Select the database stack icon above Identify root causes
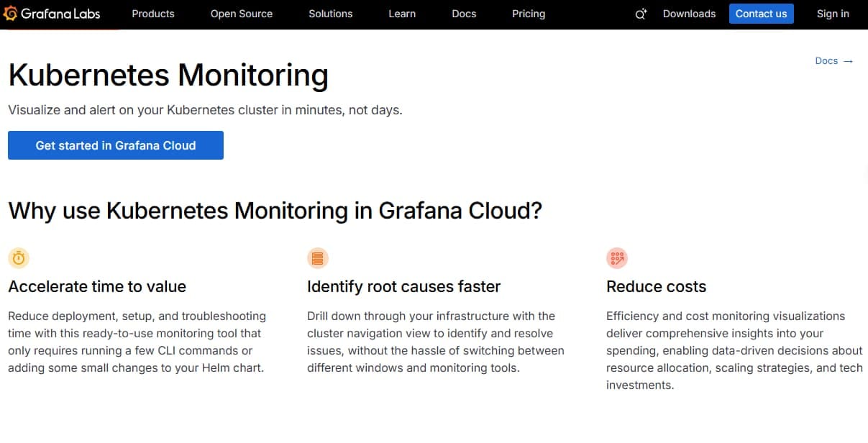The image size is (868, 443). [317, 257]
